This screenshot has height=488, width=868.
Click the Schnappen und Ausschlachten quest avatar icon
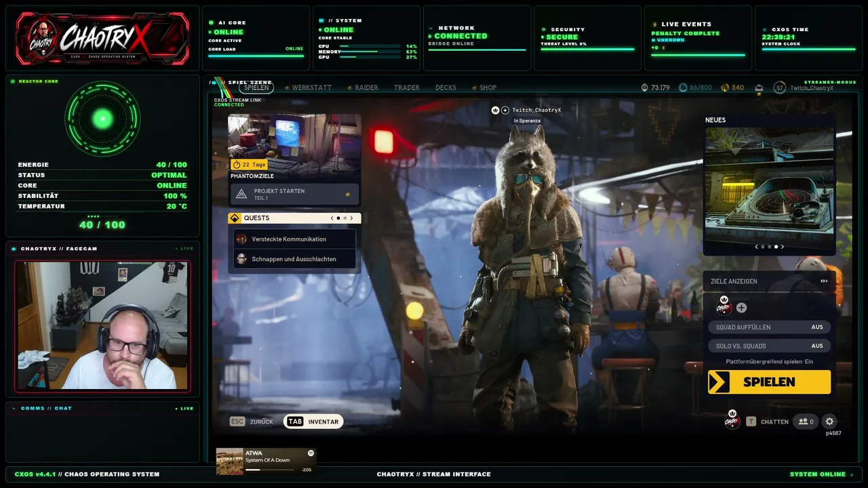tap(241, 259)
